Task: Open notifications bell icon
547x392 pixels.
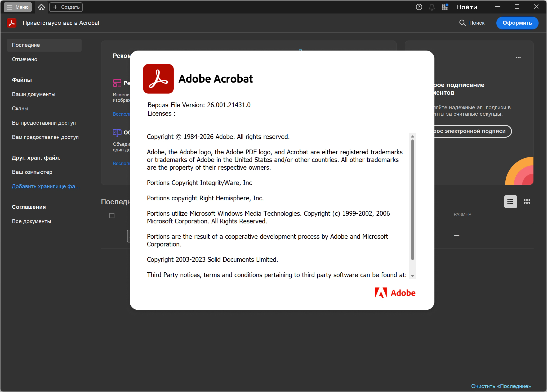Action: click(x=432, y=7)
